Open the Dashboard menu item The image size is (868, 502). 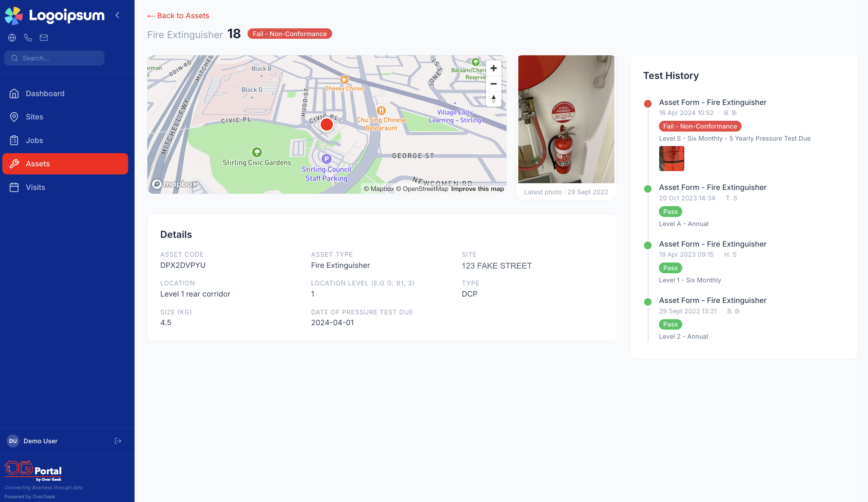45,93
